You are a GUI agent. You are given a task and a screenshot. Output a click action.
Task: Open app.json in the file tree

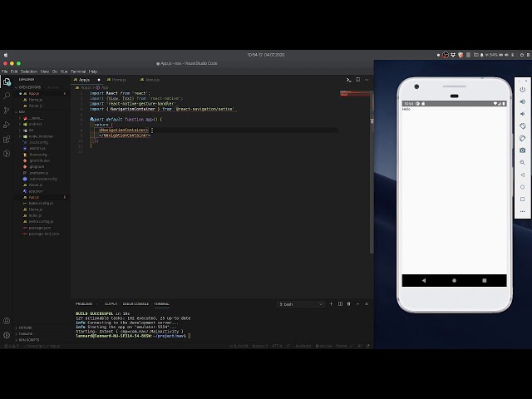[x=36, y=191]
